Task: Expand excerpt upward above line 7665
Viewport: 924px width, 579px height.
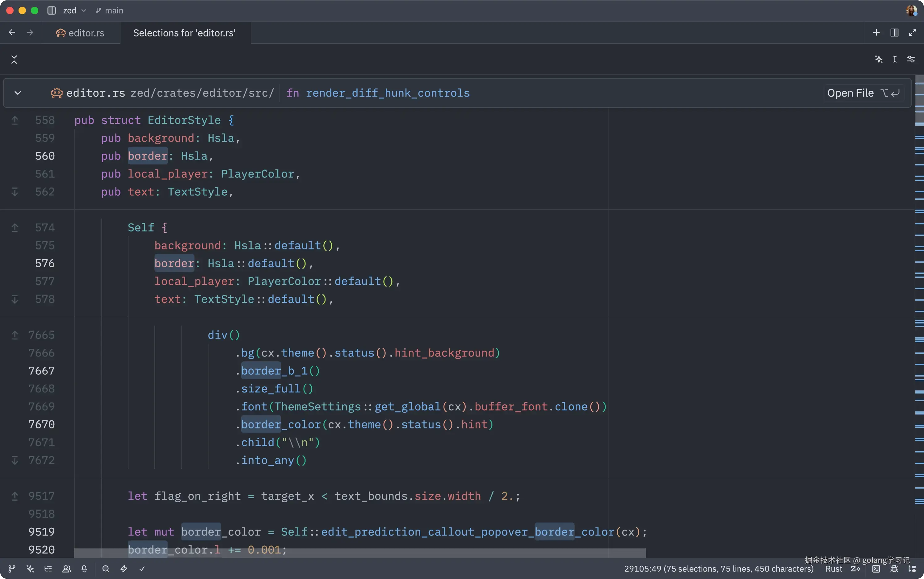Action: pyautogui.click(x=15, y=335)
